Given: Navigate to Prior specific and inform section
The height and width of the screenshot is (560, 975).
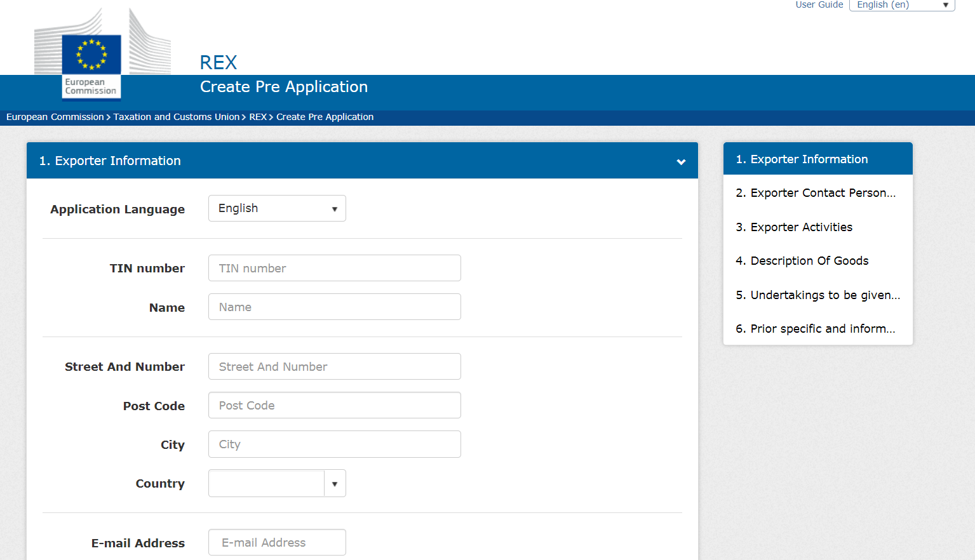Looking at the screenshot, I should [815, 329].
